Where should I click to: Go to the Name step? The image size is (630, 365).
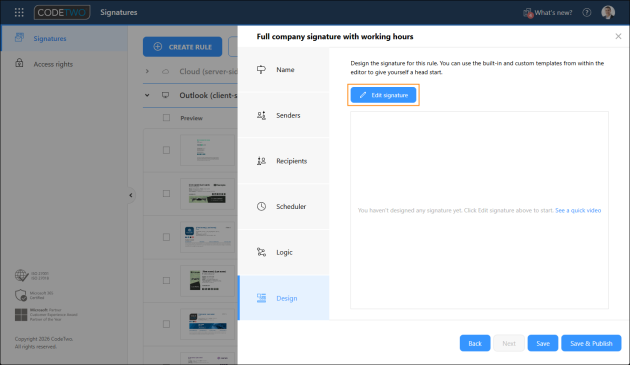coord(284,70)
